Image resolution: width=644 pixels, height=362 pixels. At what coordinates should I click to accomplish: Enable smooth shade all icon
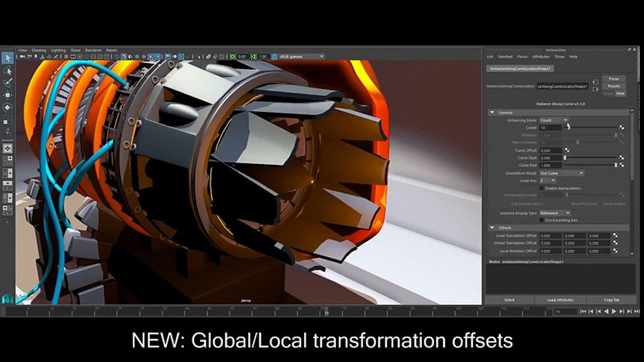point(124,56)
